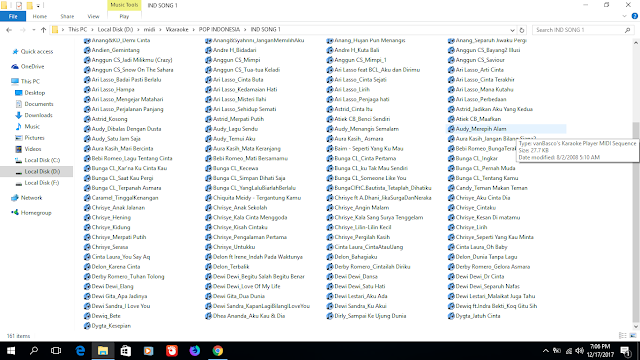Switch to the Share ribbon tab
640x360 pixels.
pos(67,16)
